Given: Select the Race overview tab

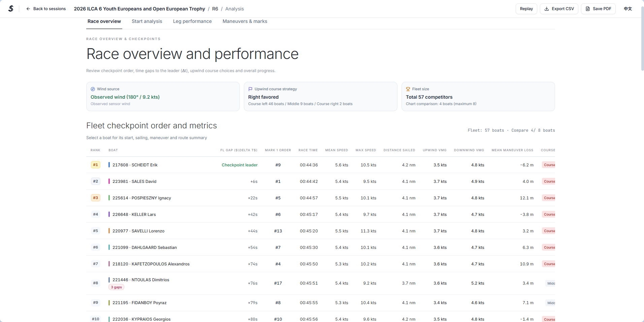Looking at the screenshot, I should click(x=104, y=21).
